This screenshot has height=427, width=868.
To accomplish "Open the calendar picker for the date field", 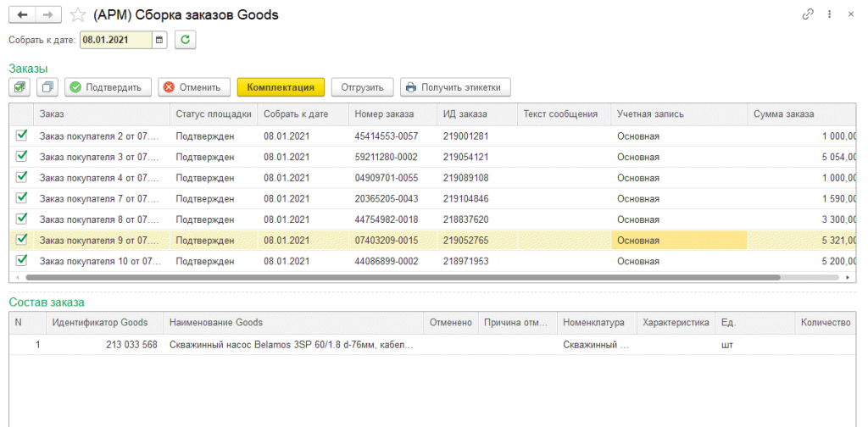I will pos(159,40).
